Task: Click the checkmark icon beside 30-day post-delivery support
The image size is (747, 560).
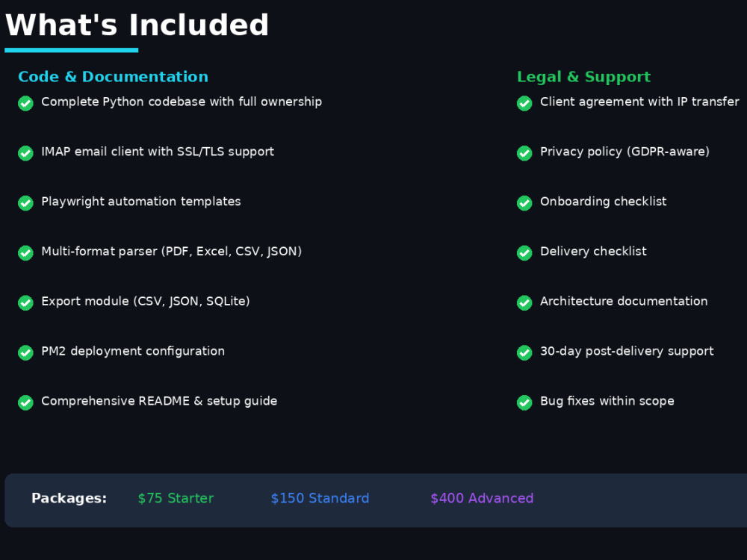Action: pyautogui.click(x=524, y=353)
